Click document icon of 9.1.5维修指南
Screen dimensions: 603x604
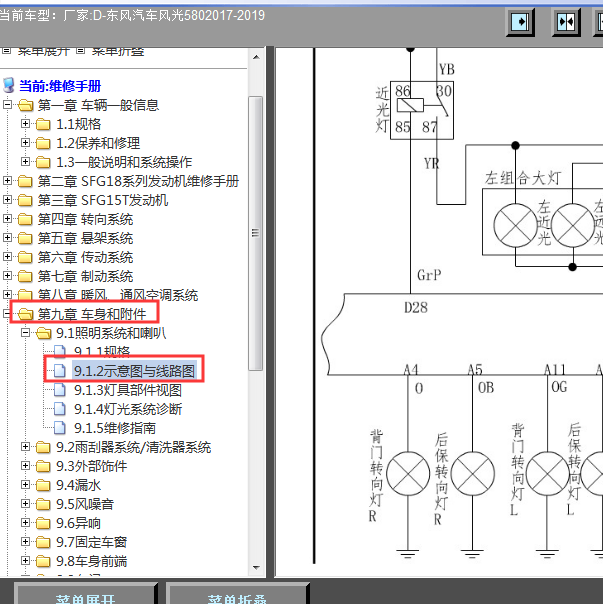pyautogui.click(x=59, y=428)
